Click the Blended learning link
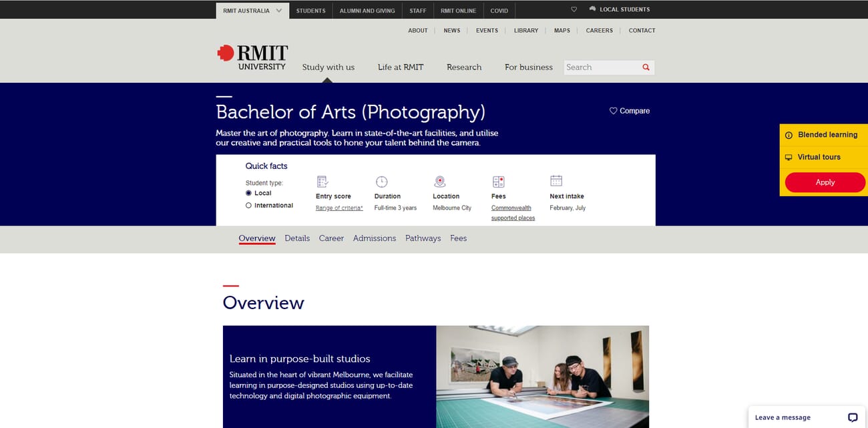The width and height of the screenshot is (868, 428). (x=828, y=135)
